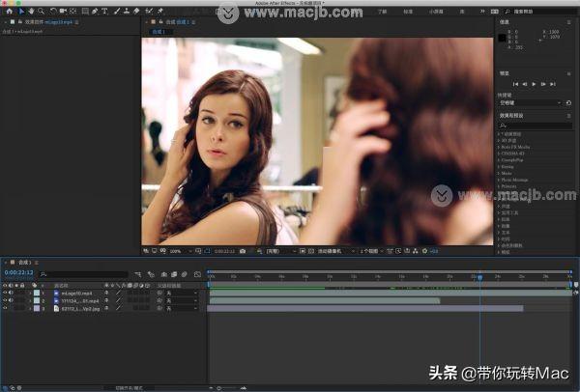Click the draft 3D icon in timeline toolbar

click(151, 274)
